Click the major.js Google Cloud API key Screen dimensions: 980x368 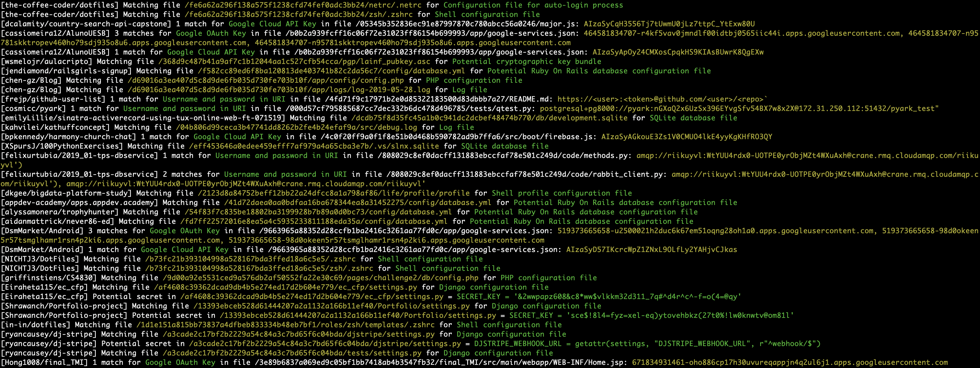click(669, 24)
